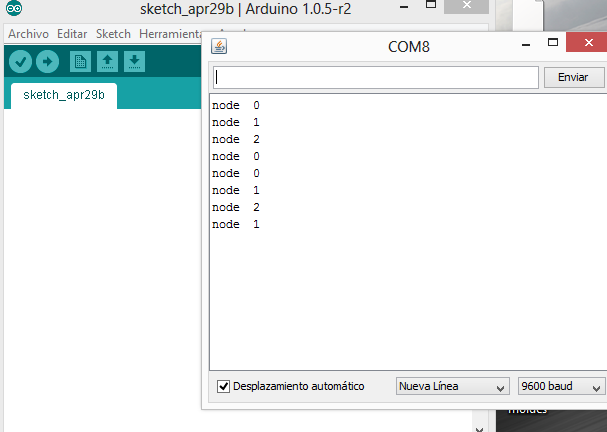The height and width of the screenshot is (432, 607).
Task: Maximize the Arduino main window
Action: 431,5
